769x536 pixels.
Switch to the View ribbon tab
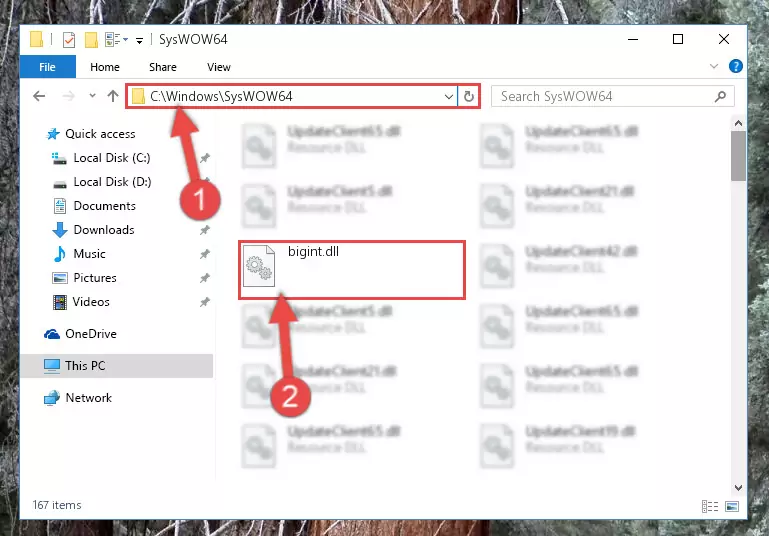219,67
